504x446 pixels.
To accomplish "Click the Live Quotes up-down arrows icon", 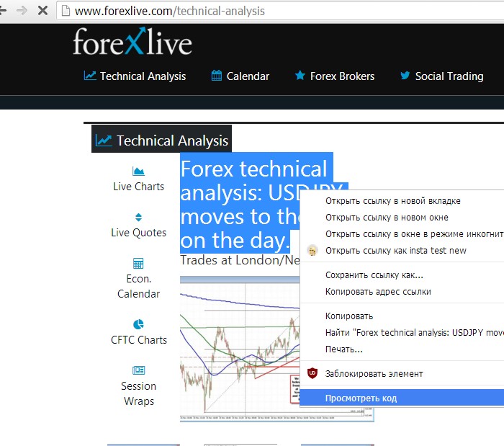I will click(138, 217).
